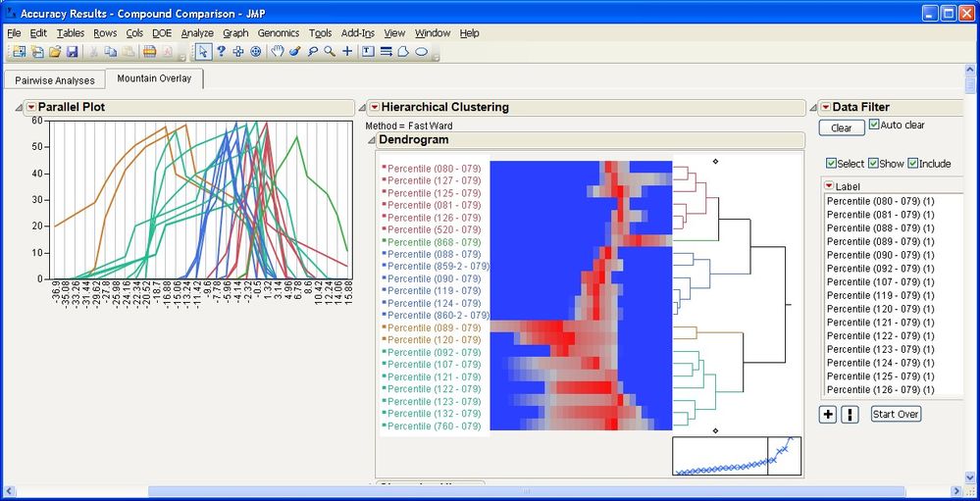This screenshot has width=980, height=501.
Task: Switch to the Pairwise Analyses tab
Action: pos(55,80)
